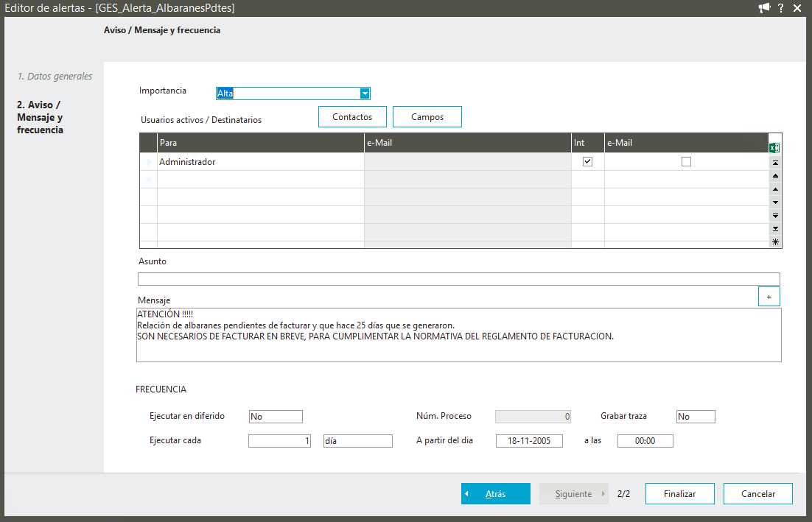Click the Cancelar button

(758, 493)
